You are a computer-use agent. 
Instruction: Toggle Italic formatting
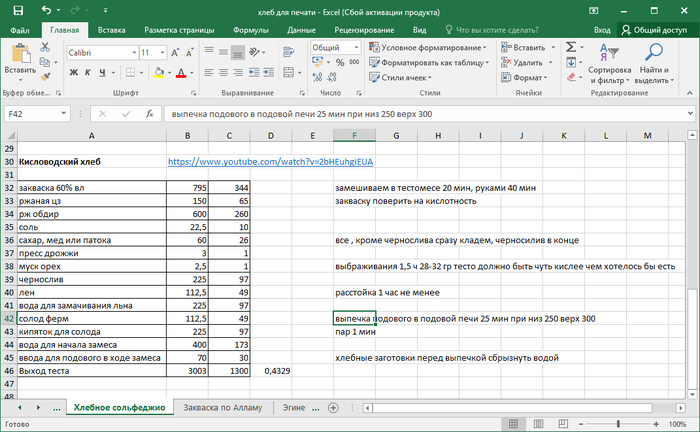(x=89, y=73)
